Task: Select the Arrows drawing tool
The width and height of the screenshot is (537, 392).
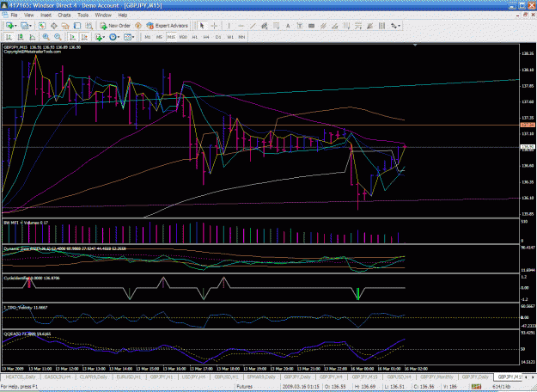Action: [x=394, y=26]
